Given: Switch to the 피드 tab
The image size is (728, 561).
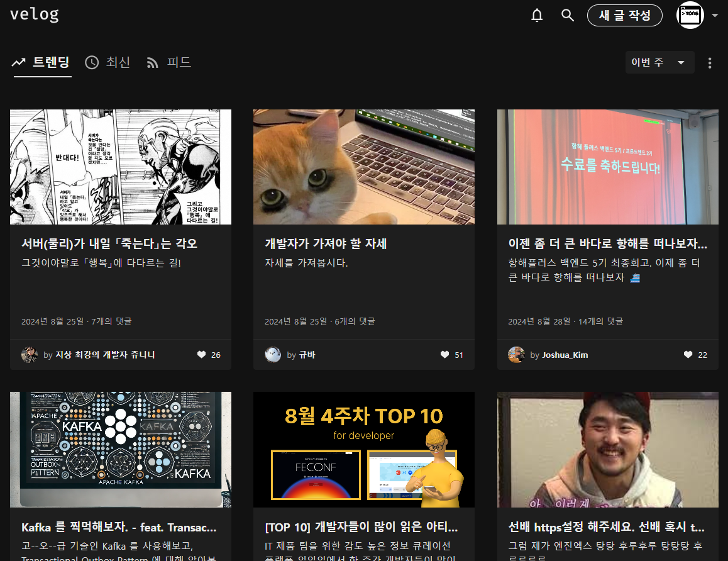Looking at the screenshot, I should tap(178, 62).
